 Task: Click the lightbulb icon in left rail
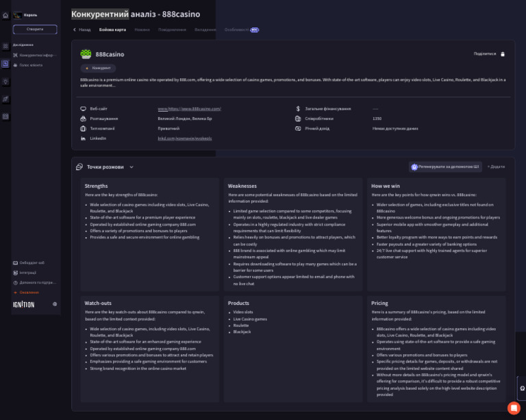click(5, 82)
